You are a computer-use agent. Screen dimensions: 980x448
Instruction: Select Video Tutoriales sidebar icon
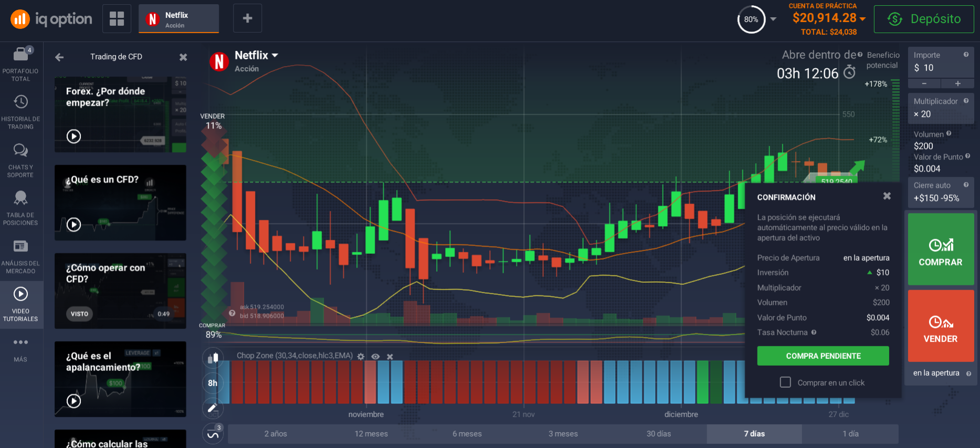coord(20,294)
